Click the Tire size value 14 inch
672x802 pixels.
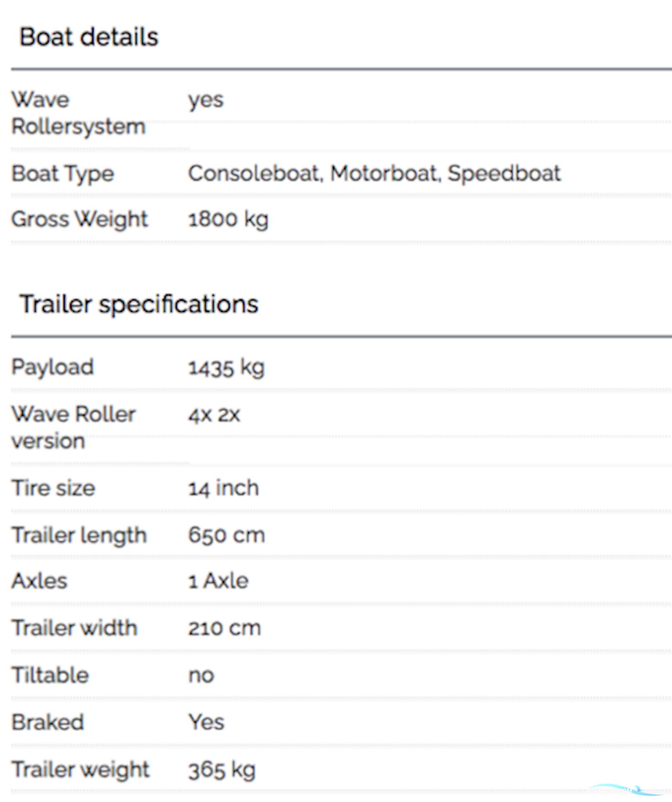pos(223,488)
